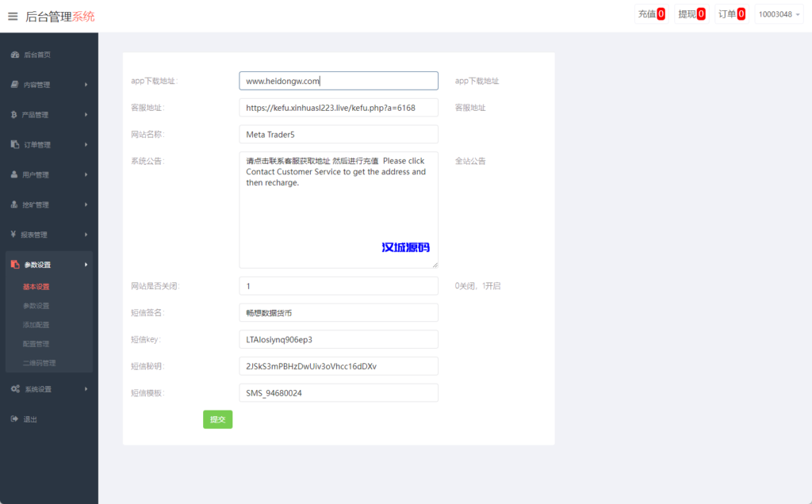Expand 报表管理 using its arrow

[86, 235]
